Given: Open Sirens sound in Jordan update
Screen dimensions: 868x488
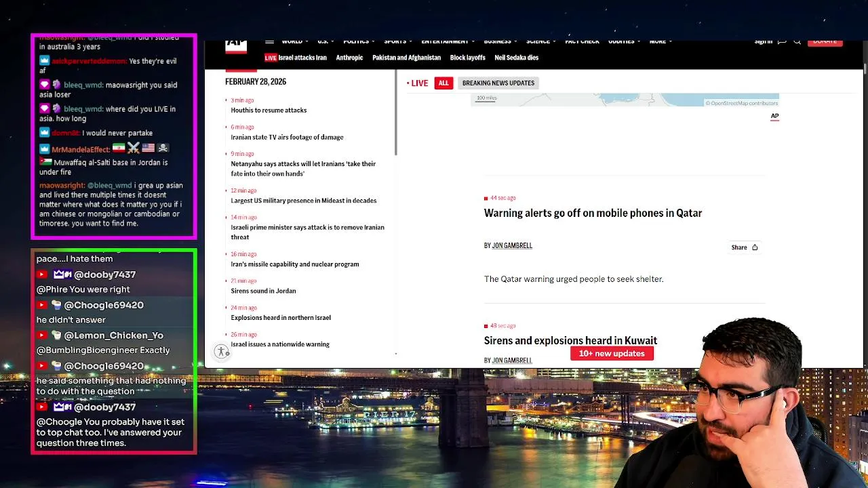Looking at the screenshot, I should (x=263, y=291).
